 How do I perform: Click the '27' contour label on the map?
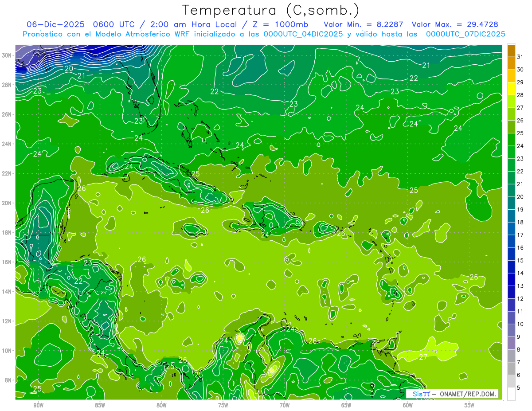423,356
